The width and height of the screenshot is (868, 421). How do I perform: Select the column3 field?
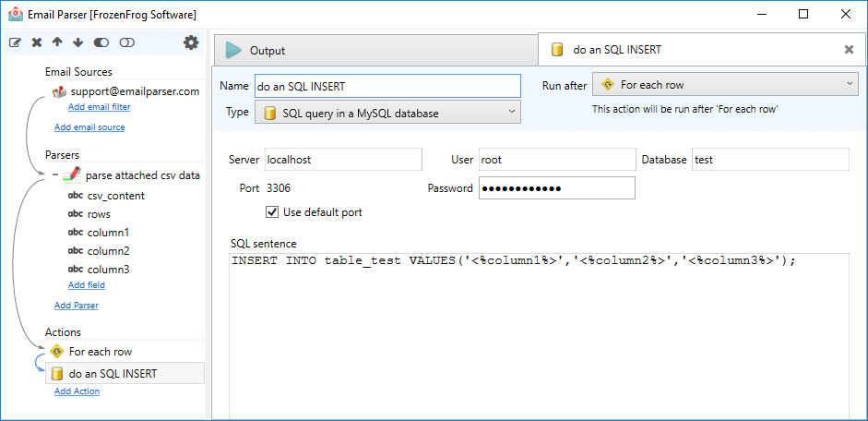109,270
